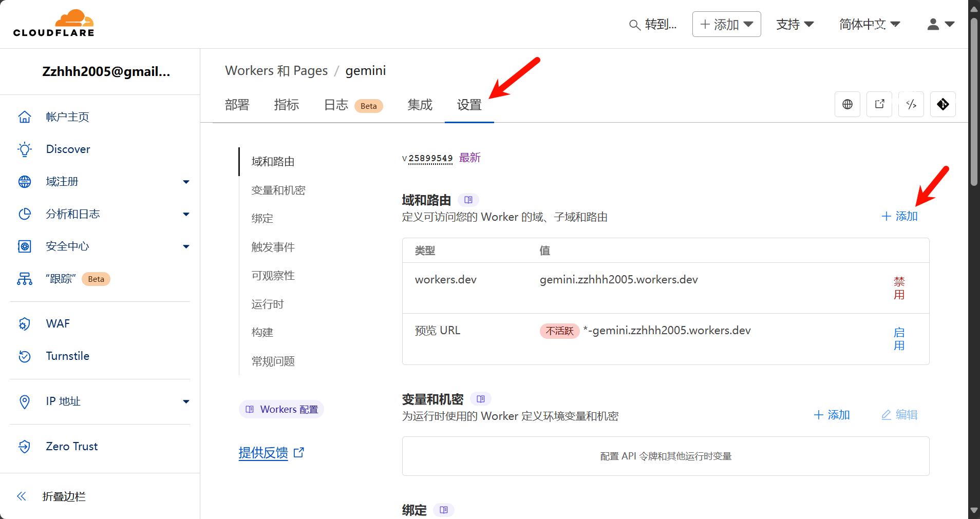Switch to the 集成 tab
Screen dimensions: 980x519
tap(420, 105)
